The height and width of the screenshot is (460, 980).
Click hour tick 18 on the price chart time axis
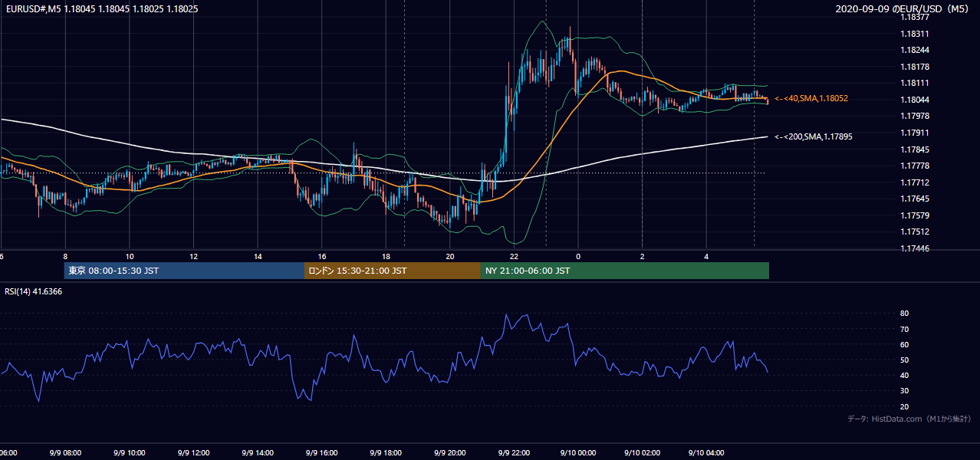point(386,256)
